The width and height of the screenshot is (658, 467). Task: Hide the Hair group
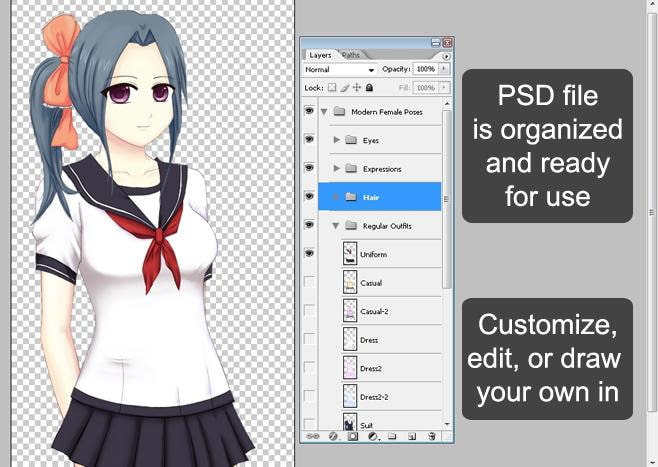pyautogui.click(x=309, y=196)
